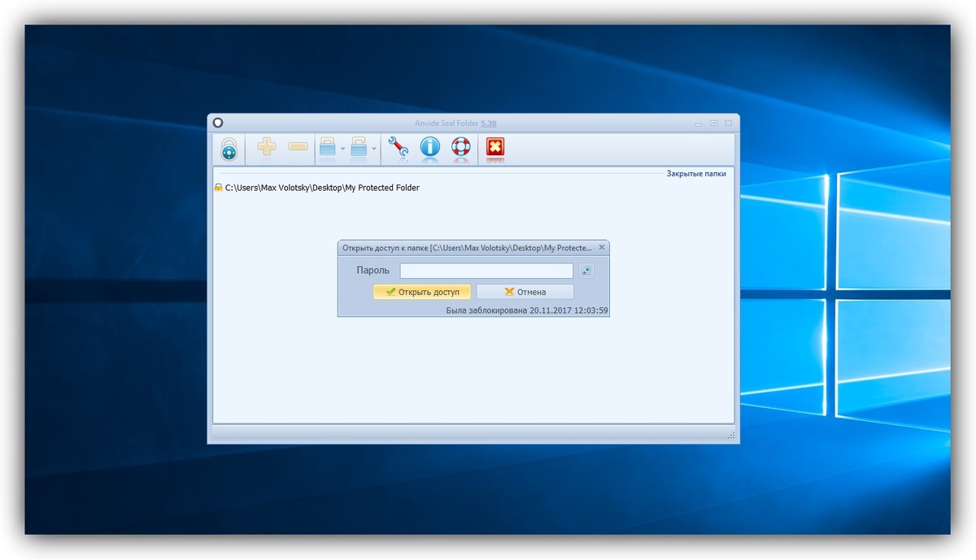
Task: Exit the program via the red X icon
Action: [495, 149]
